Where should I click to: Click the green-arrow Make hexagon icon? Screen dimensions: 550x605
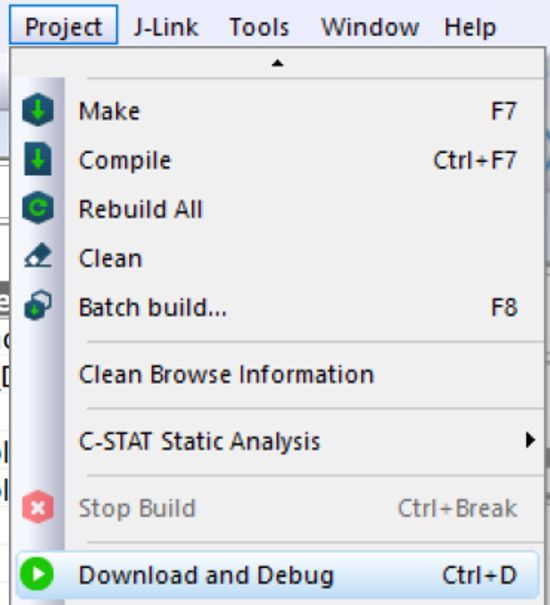(x=38, y=110)
